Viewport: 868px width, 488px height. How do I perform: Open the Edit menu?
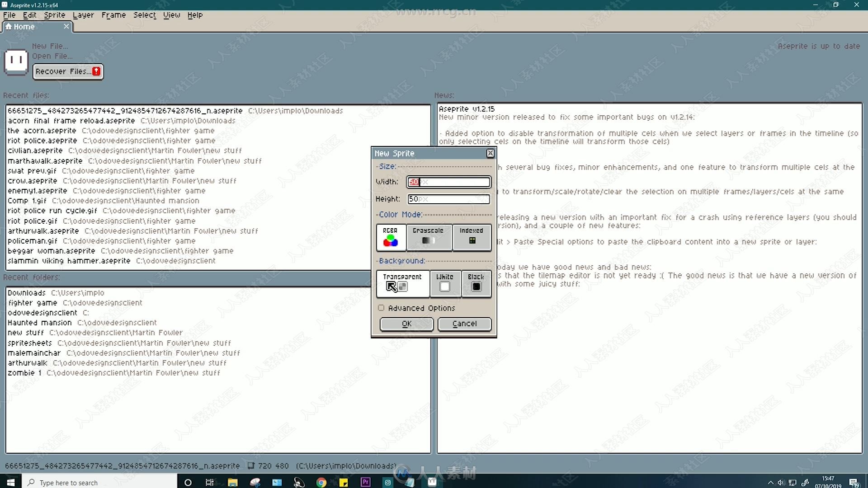[29, 15]
